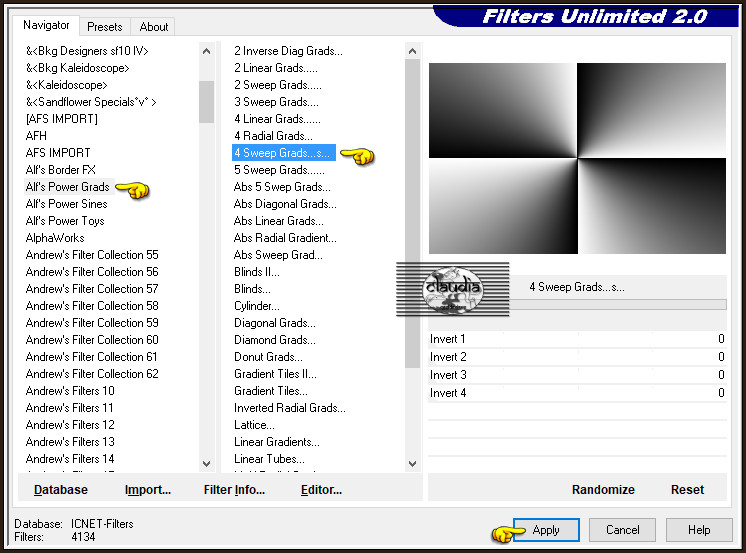746x553 pixels.
Task: Select the Navigator tab
Action: [46, 25]
